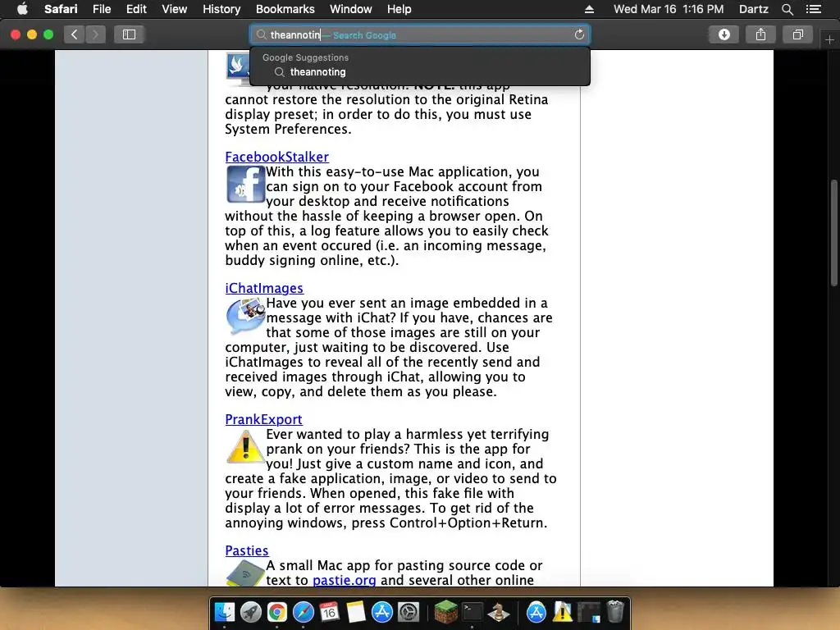Click the page's vertical scrollbar
The height and width of the screenshot is (630, 840).
pos(834,233)
